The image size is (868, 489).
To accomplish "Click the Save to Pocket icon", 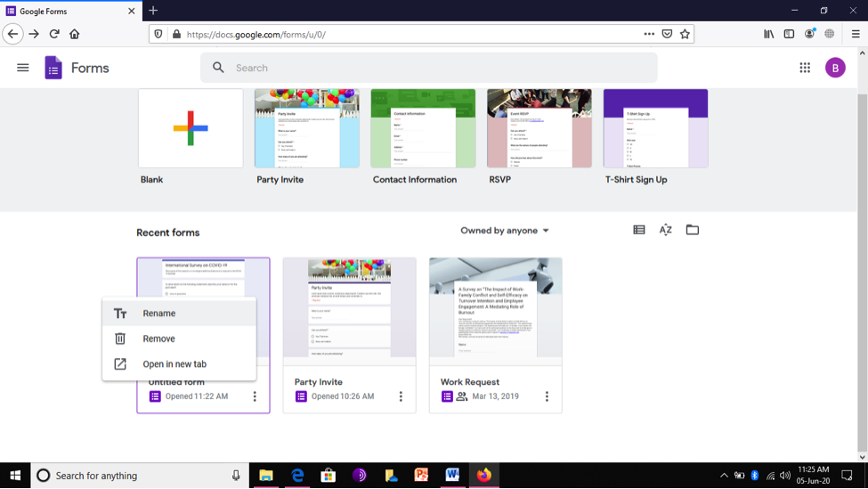I will click(x=667, y=35).
